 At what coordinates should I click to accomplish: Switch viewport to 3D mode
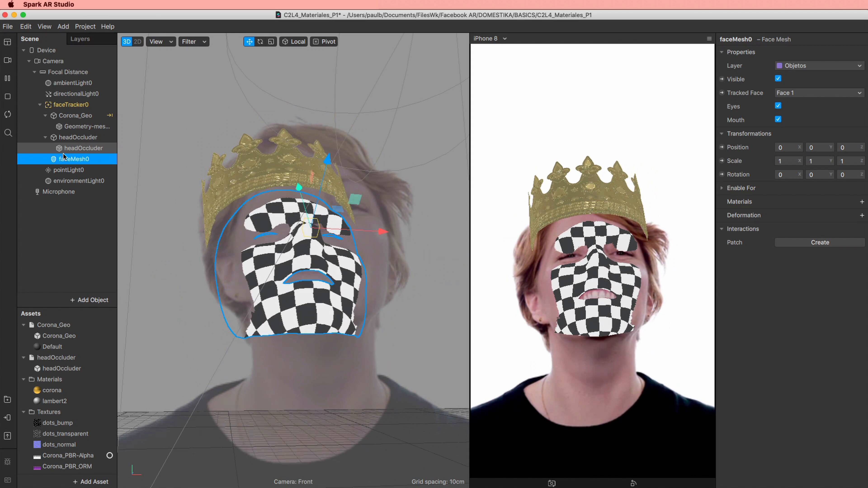127,41
